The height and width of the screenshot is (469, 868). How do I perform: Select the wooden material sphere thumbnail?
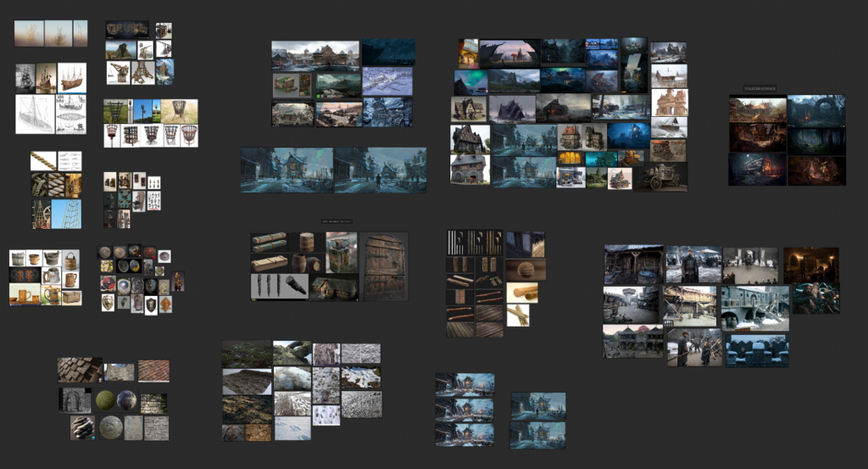(x=526, y=271)
